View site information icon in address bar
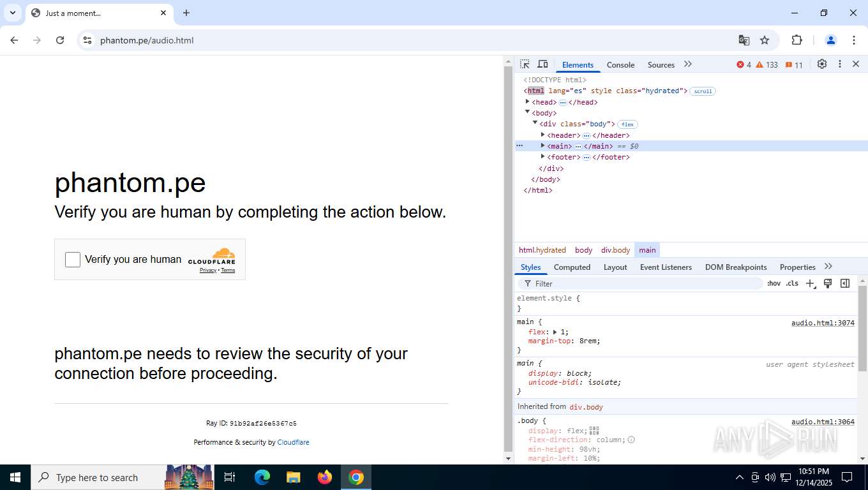This screenshot has height=490, width=868. pyautogui.click(x=87, y=40)
